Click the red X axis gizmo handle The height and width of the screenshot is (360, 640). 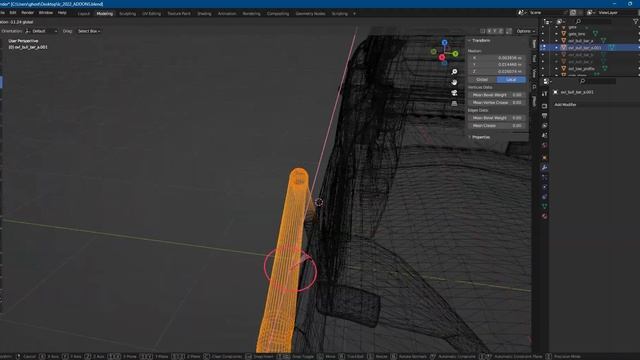(x=442, y=58)
